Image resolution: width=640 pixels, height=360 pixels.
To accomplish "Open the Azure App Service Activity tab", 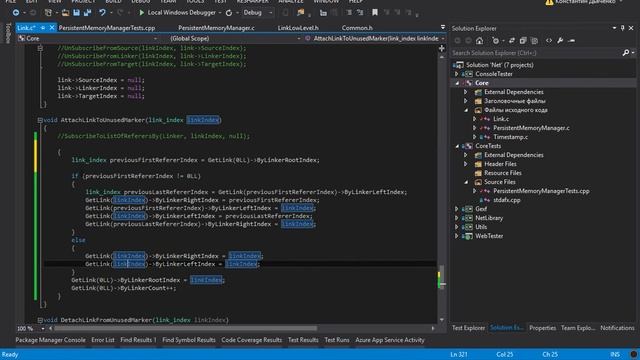I will click(390, 340).
